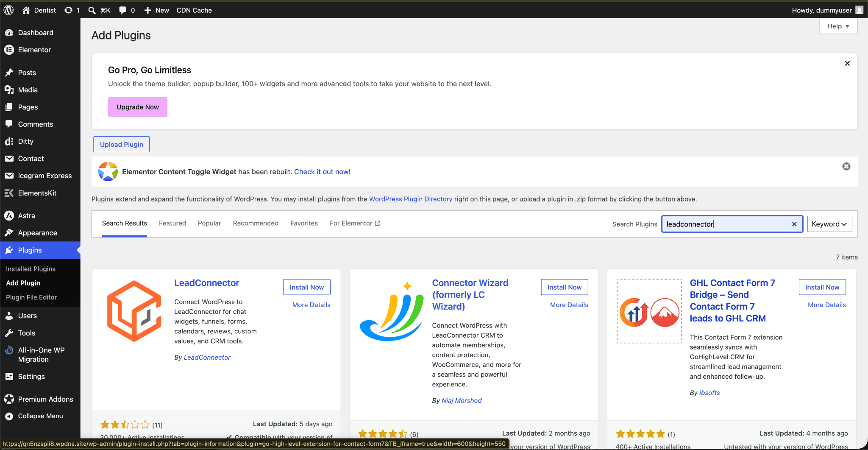Image resolution: width=868 pixels, height=450 pixels.
Task: Switch to the Featured tab
Action: (x=172, y=223)
